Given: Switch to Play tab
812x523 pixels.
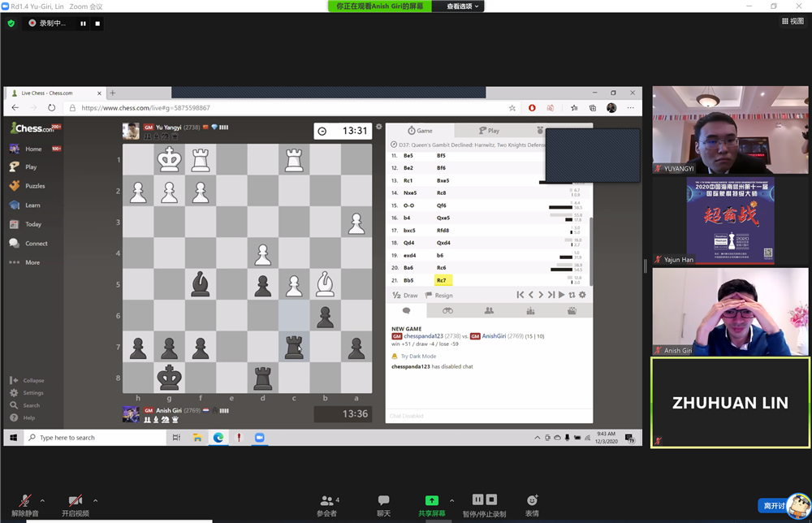Looking at the screenshot, I should [489, 131].
